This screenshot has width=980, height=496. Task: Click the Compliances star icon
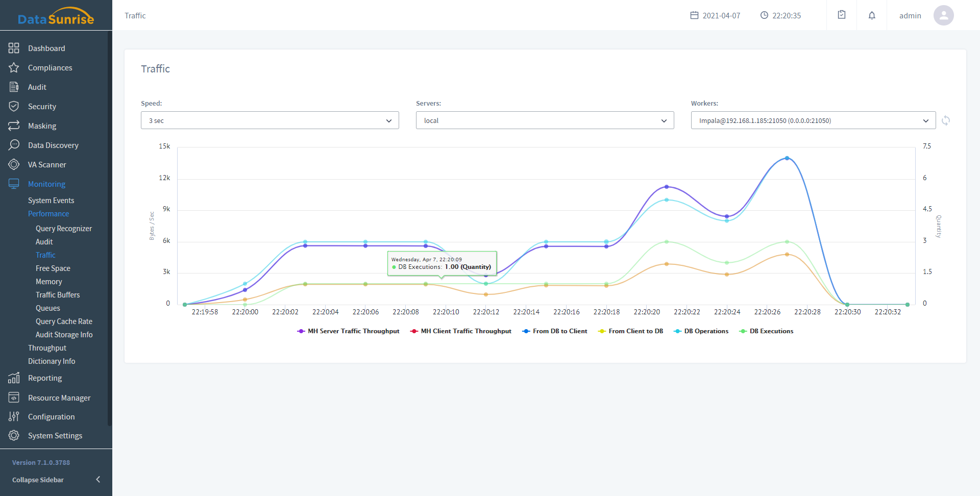coord(14,67)
